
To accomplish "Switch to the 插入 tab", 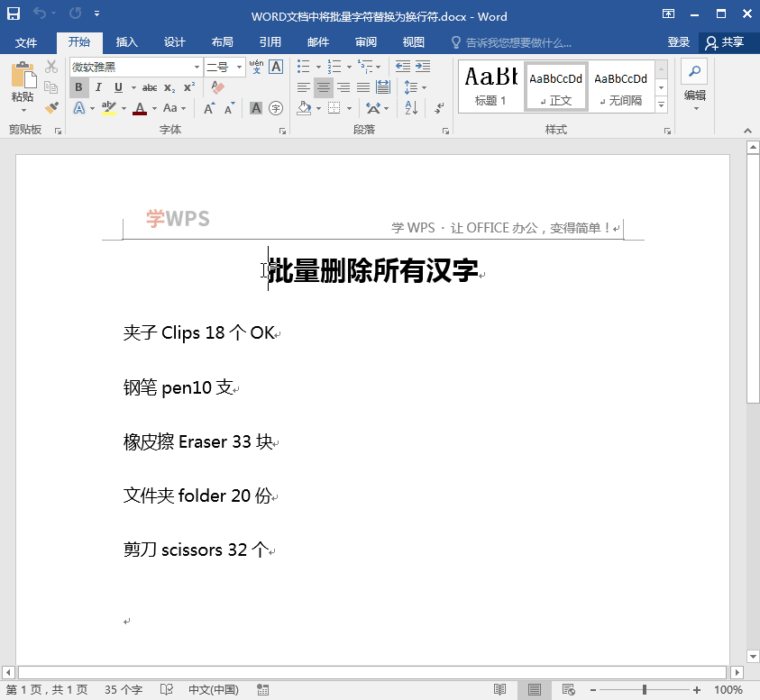I will (127, 42).
